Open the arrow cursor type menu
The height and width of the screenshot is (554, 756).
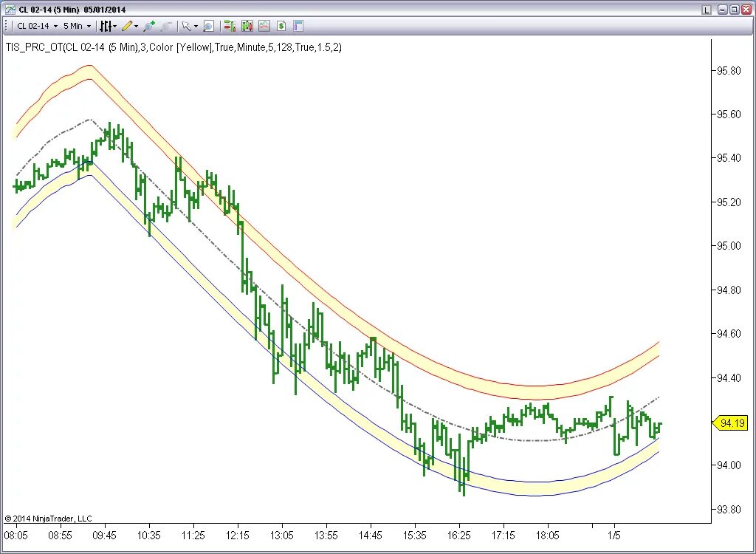[x=188, y=26]
